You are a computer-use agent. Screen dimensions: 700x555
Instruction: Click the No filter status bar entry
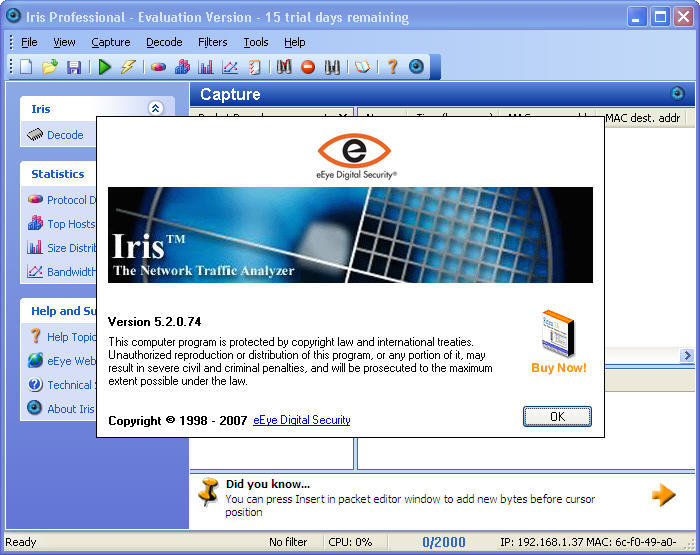[x=288, y=542]
